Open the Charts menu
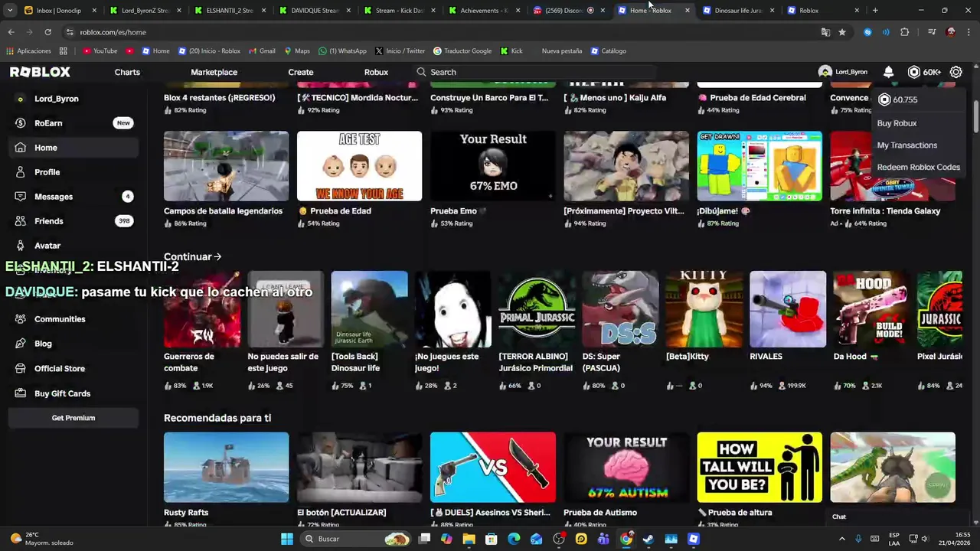Image resolution: width=980 pixels, height=551 pixels. coord(127,72)
